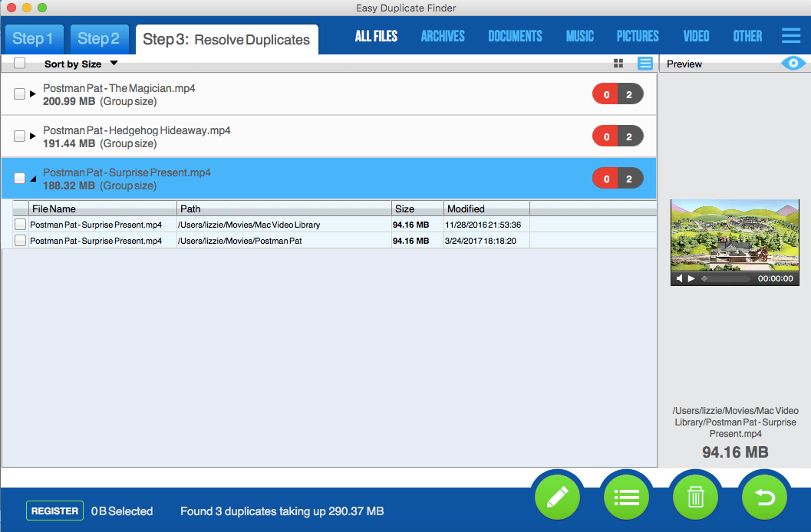Toggle the Preview eye icon

tap(793, 64)
